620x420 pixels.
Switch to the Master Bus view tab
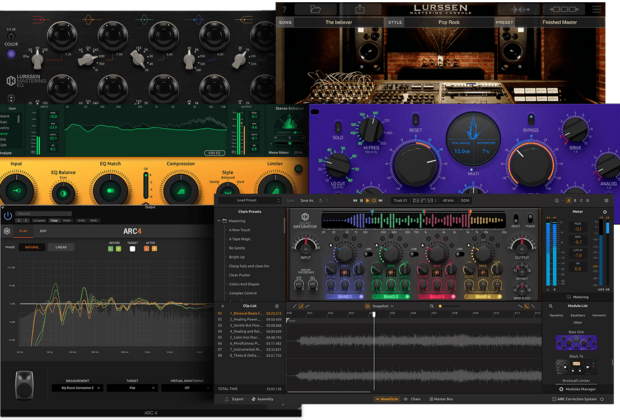click(x=441, y=399)
